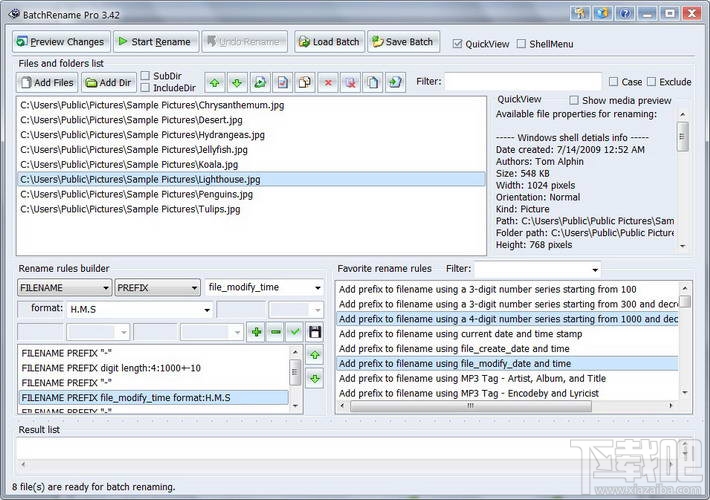Click Load Batch button
This screenshot has width=710, height=500.
pos(330,42)
